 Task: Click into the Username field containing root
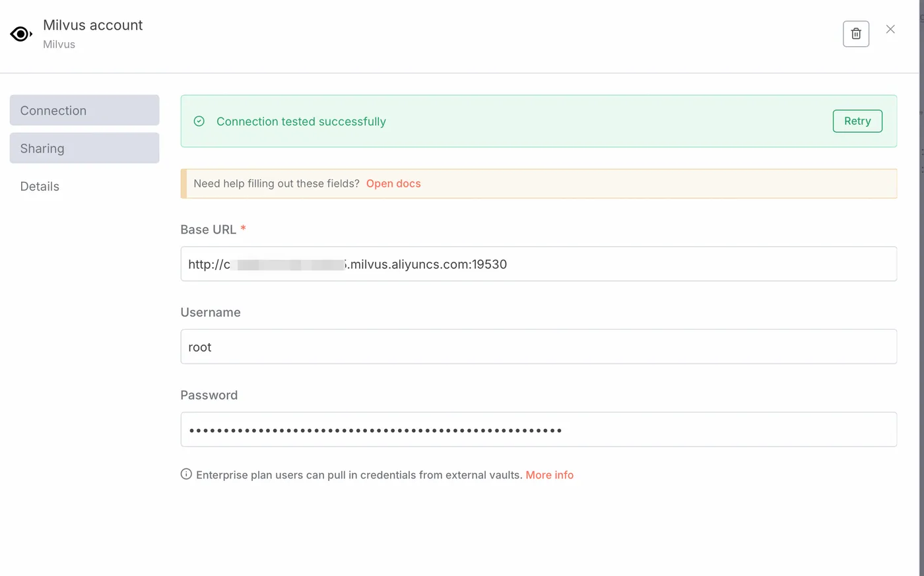point(539,346)
